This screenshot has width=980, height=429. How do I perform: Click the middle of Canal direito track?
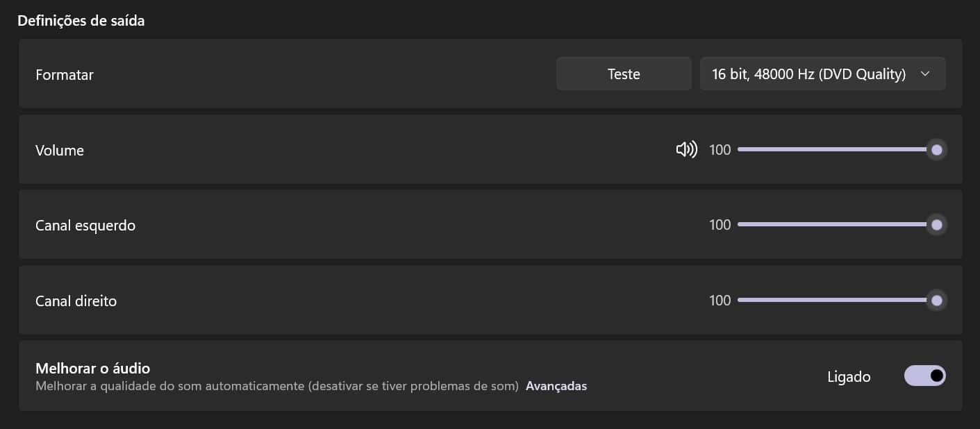click(x=837, y=301)
